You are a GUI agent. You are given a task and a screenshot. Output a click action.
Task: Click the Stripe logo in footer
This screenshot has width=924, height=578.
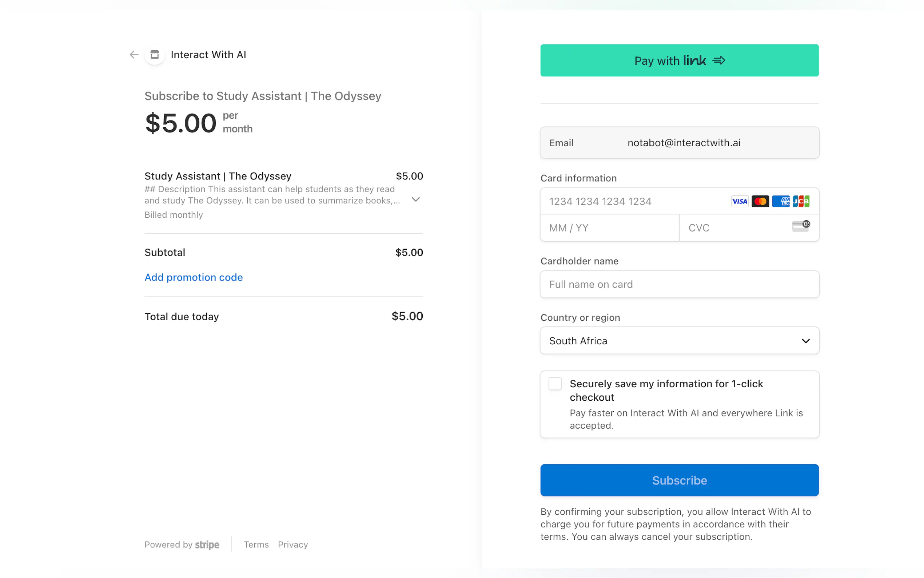point(207,545)
